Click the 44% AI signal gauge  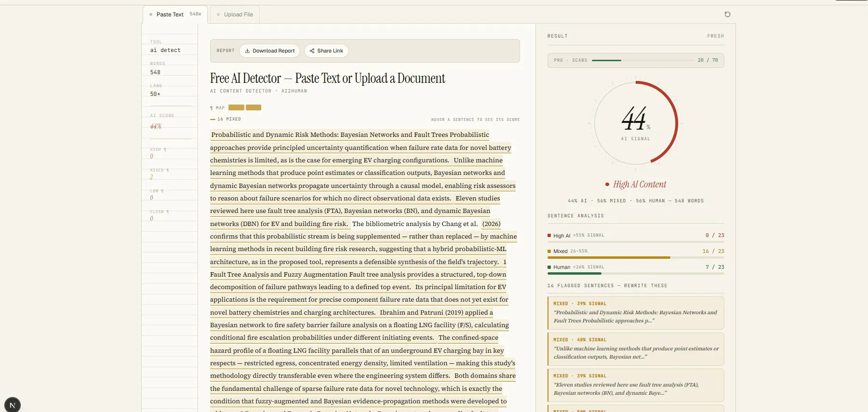[x=636, y=123]
